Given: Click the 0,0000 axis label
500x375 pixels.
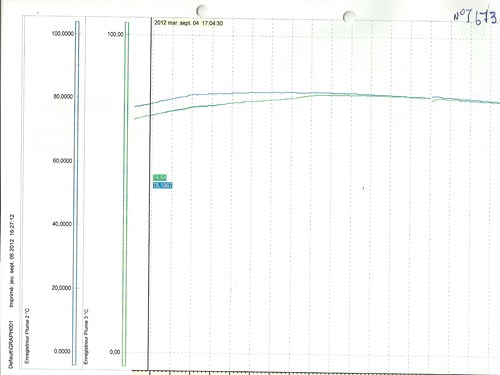Looking at the screenshot, I should (x=62, y=351).
